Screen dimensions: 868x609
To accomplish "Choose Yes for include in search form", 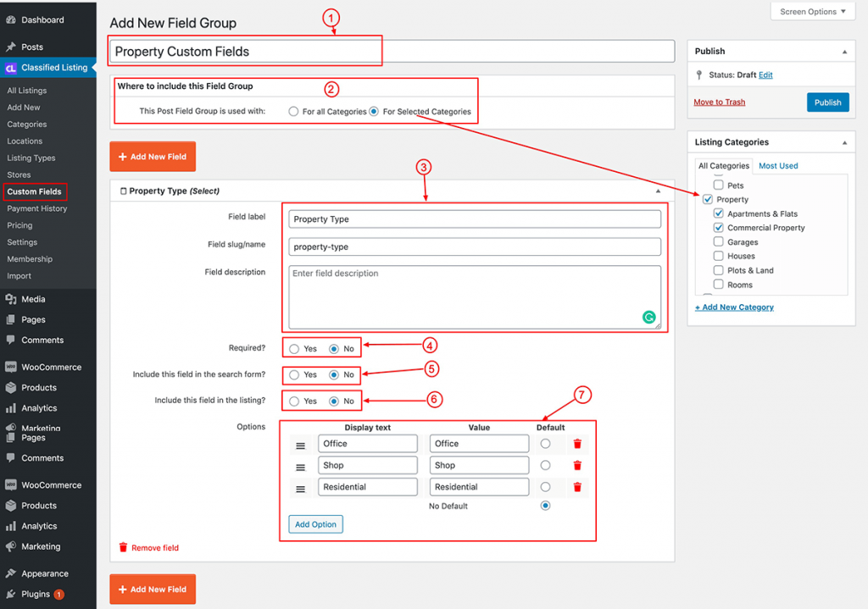I will coord(294,375).
